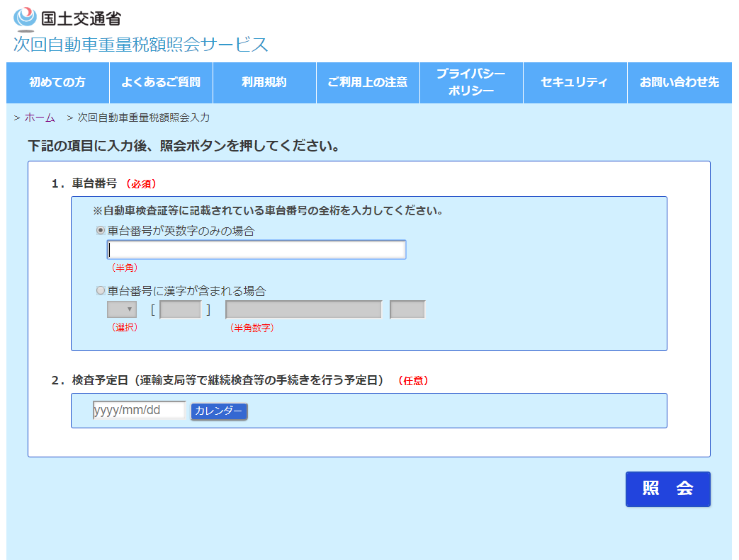Select radio 車台番号が英数字のみの場合
The image size is (739, 560).
tap(101, 230)
